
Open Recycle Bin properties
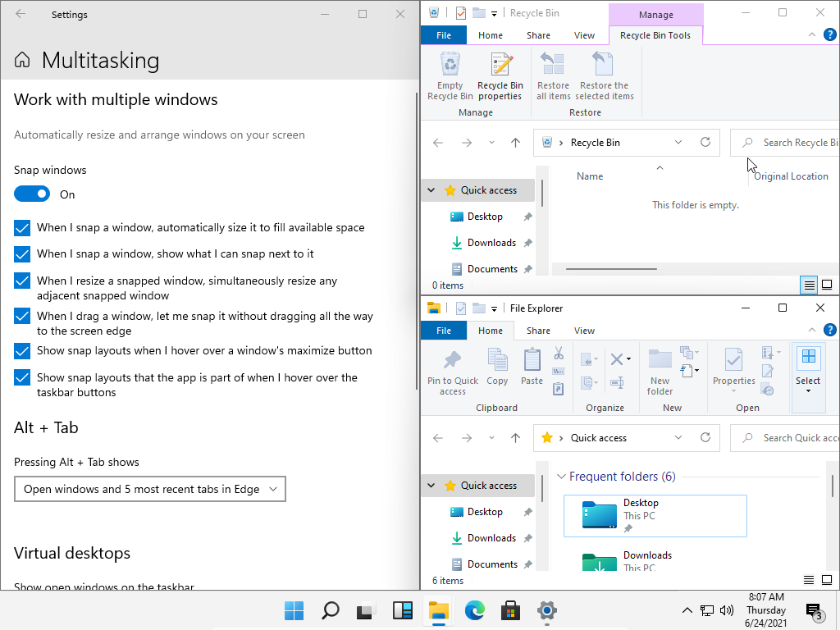pyautogui.click(x=500, y=76)
